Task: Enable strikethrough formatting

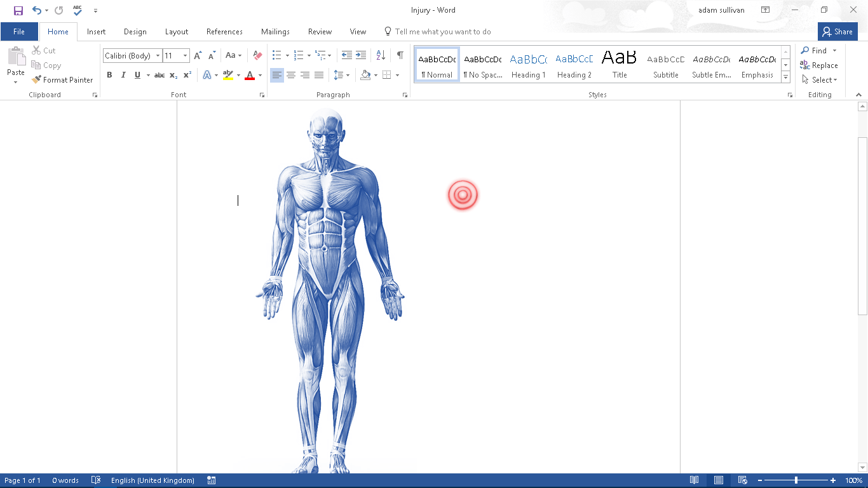Action: click(x=159, y=74)
